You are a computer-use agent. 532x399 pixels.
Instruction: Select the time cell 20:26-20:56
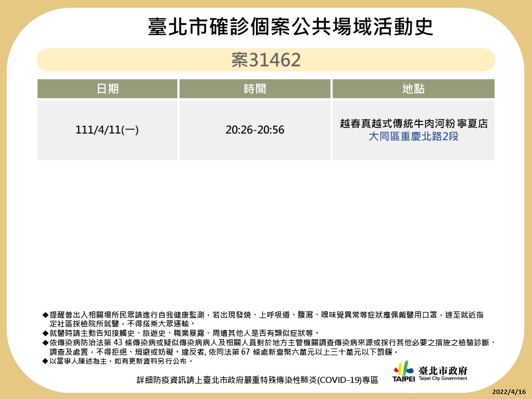click(x=255, y=130)
